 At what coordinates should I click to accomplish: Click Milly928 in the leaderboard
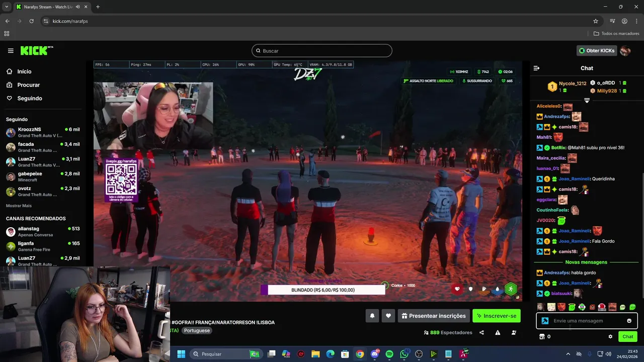click(x=607, y=91)
